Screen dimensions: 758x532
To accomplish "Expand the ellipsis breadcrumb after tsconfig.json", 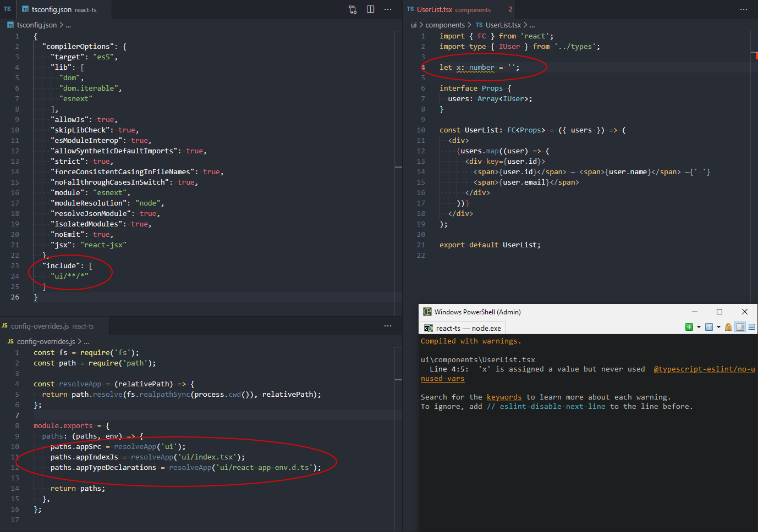I will (68, 25).
